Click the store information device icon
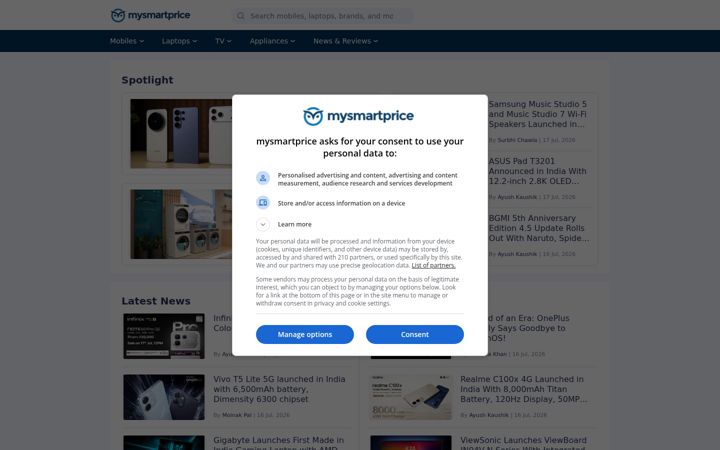720x450 pixels. 263,202
